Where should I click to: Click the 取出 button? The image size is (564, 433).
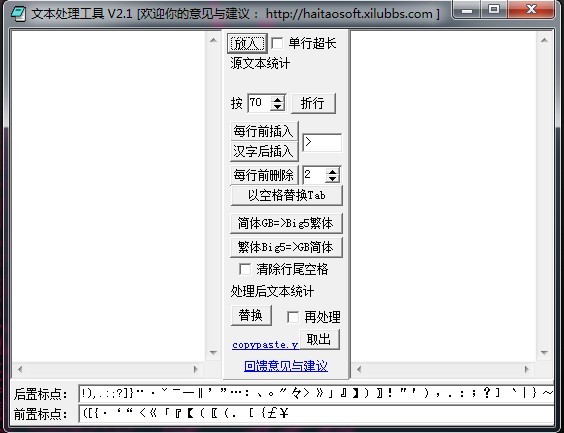[319, 339]
